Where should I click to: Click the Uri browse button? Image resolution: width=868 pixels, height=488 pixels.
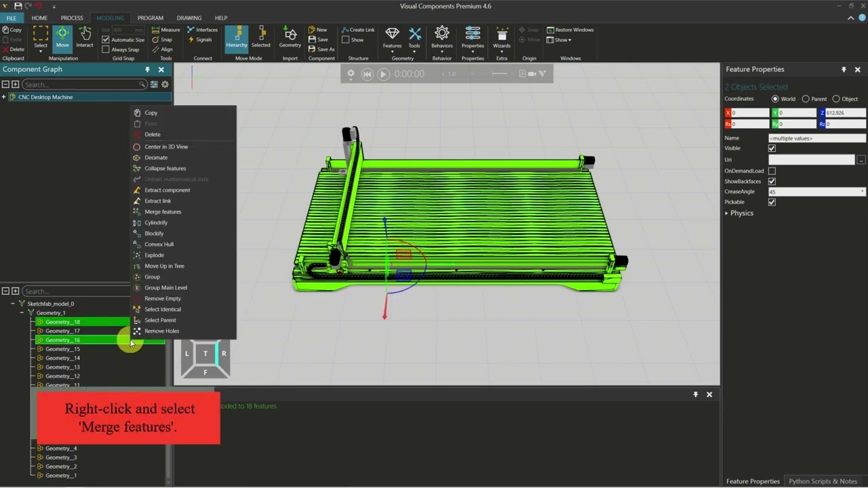tap(861, 160)
